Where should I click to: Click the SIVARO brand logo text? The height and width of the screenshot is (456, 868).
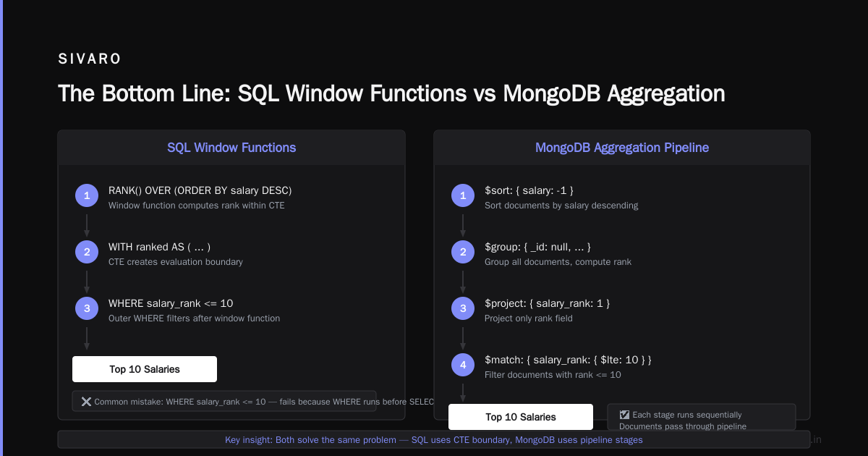90,59
